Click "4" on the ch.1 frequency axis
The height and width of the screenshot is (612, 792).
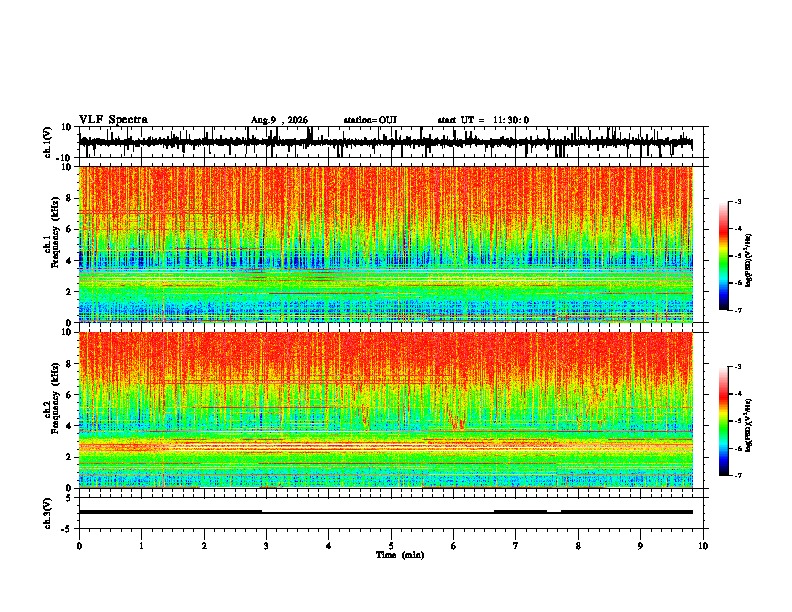coord(69,261)
